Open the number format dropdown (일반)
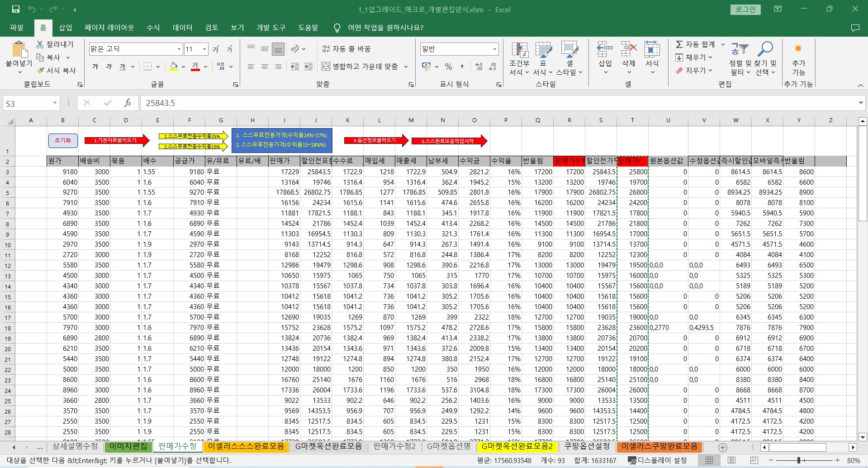The height and width of the screenshot is (468, 868). tap(494, 49)
